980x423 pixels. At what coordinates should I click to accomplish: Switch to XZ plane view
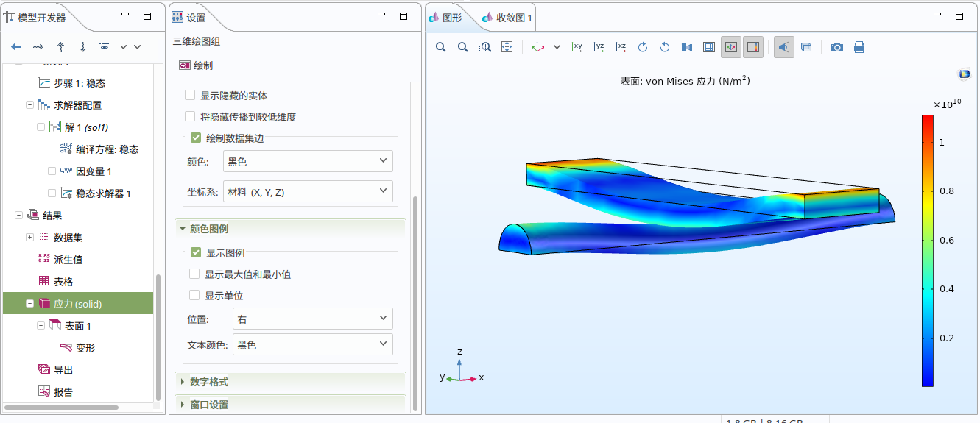tap(621, 47)
